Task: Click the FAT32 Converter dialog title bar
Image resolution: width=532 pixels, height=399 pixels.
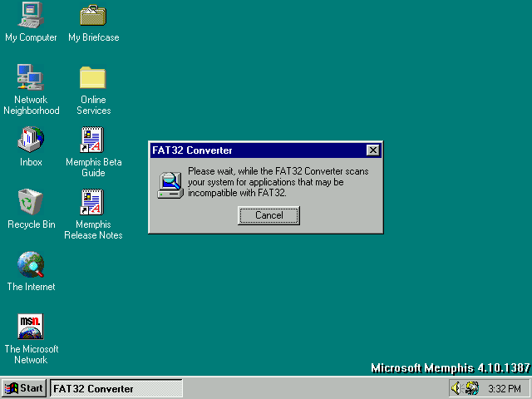Action: click(x=266, y=150)
